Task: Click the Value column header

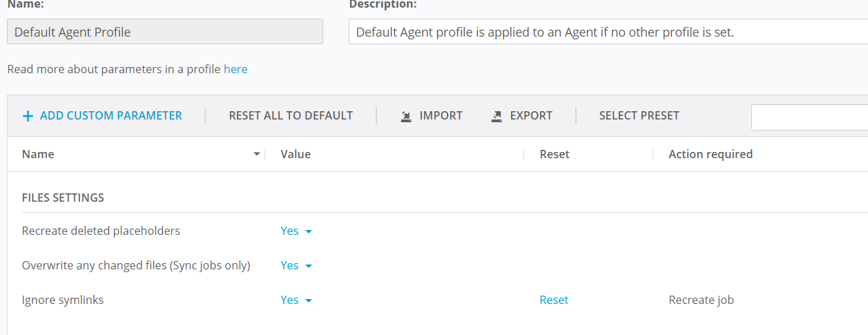Action: point(296,154)
